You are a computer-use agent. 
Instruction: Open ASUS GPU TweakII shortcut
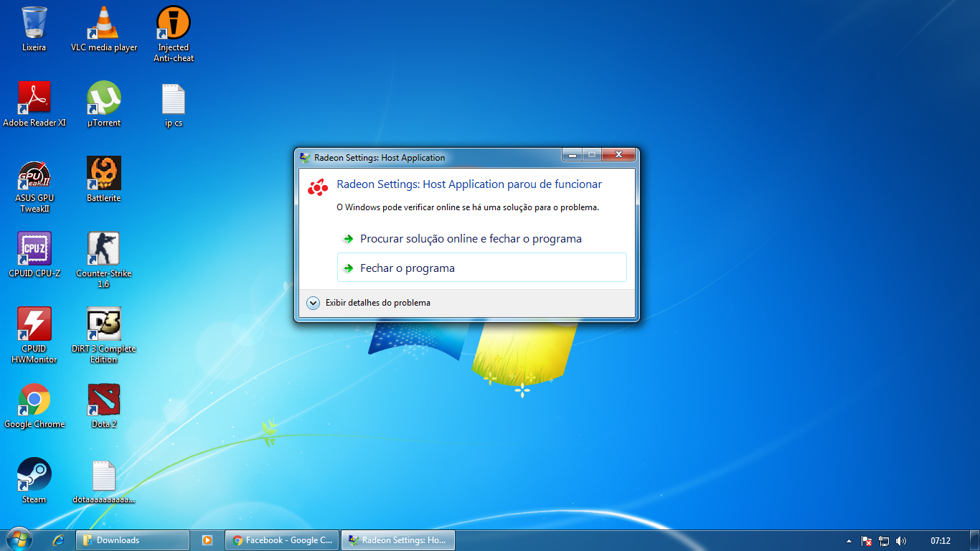click(x=34, y=185)
